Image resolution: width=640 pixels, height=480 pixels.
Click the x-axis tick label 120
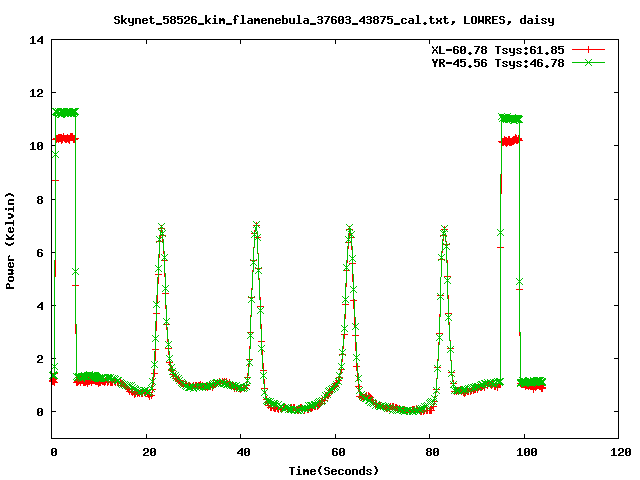tap(621, 452)
